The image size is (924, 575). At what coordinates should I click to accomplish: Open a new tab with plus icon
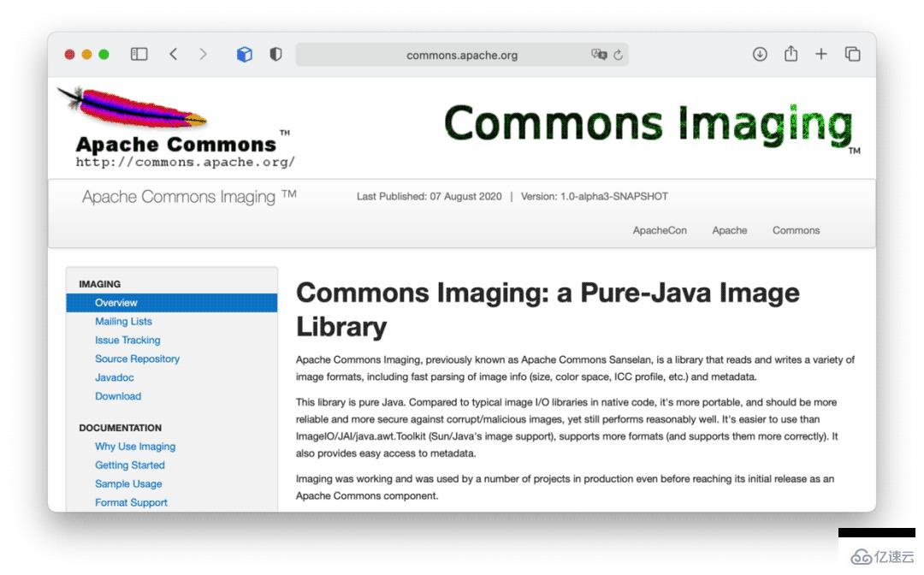tap(820, 54)
